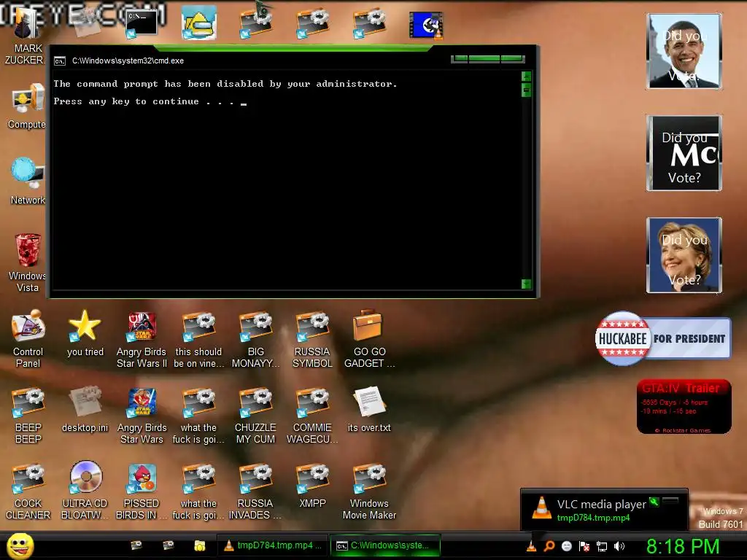
Task: Select the blue video file icon with VLC cone
Action: pyautogui.click(x=426, y=25)
